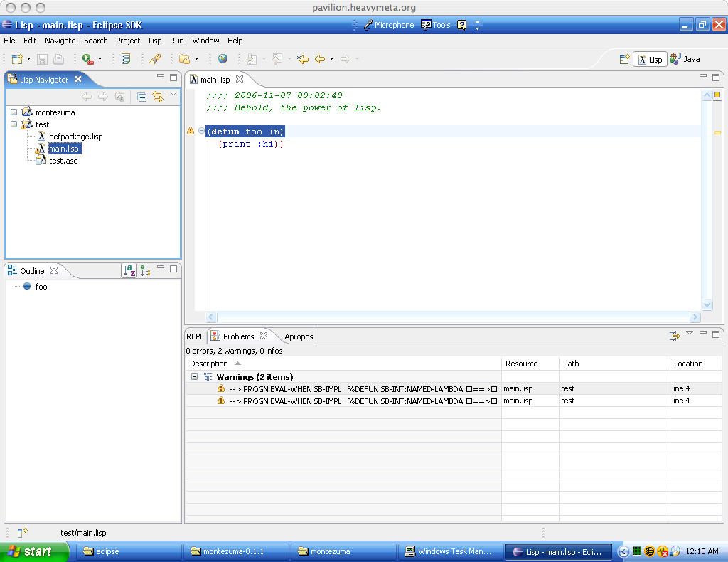The height and width of the screenshot is (562, 728).
Task: Sort problems by Description column header
Action: 343,364
